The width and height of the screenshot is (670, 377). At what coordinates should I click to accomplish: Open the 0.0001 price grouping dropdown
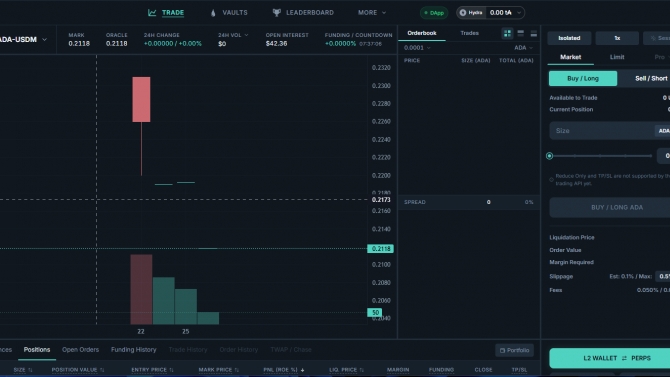[x=417, y=48]
